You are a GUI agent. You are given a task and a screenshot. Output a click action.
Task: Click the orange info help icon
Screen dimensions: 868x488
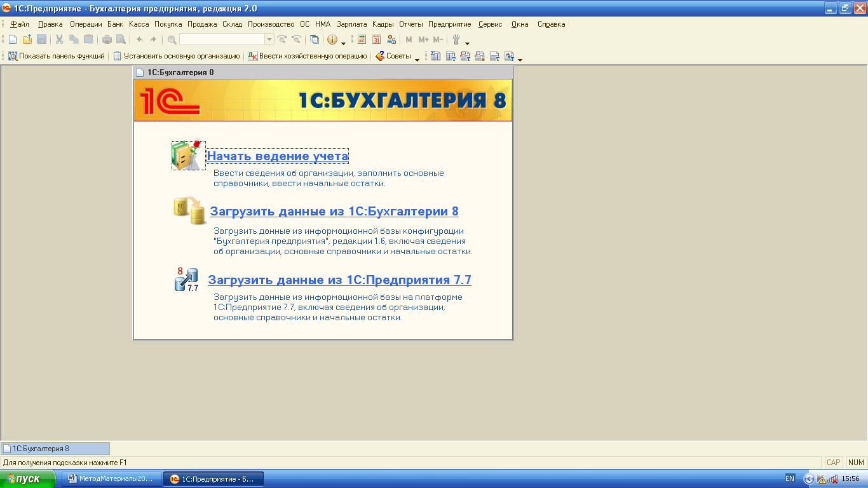tap(332, 39)
